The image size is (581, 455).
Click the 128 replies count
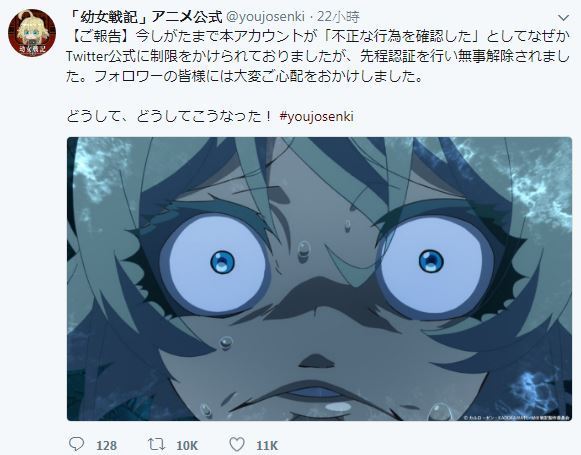pos(106,445)
